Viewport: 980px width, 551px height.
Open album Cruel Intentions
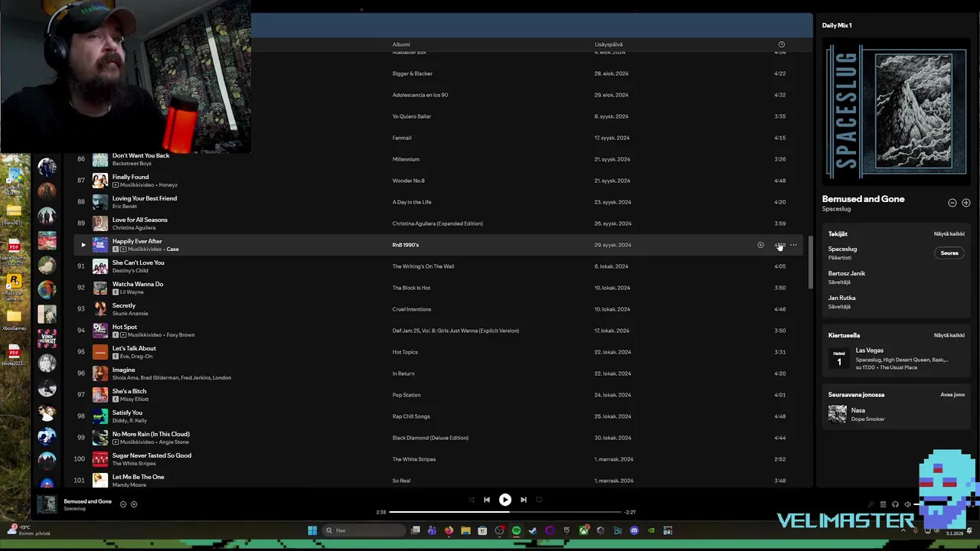(x=411, y=309)
